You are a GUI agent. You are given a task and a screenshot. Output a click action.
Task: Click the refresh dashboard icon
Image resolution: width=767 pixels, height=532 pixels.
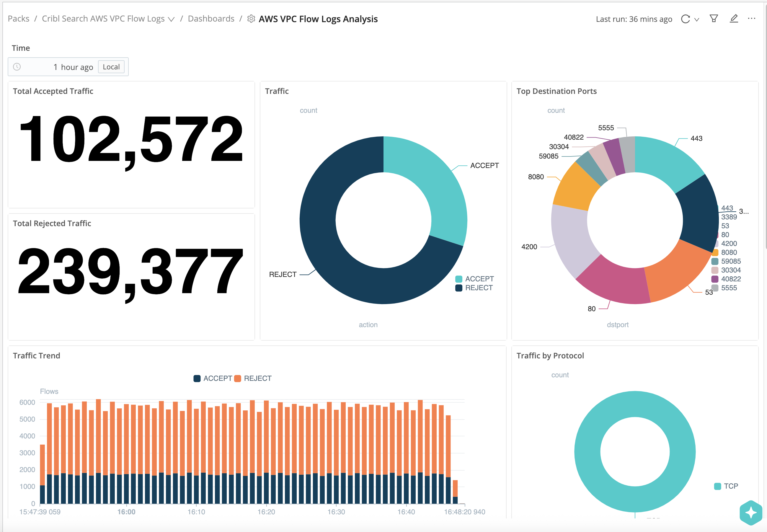(x=685, y=19)
